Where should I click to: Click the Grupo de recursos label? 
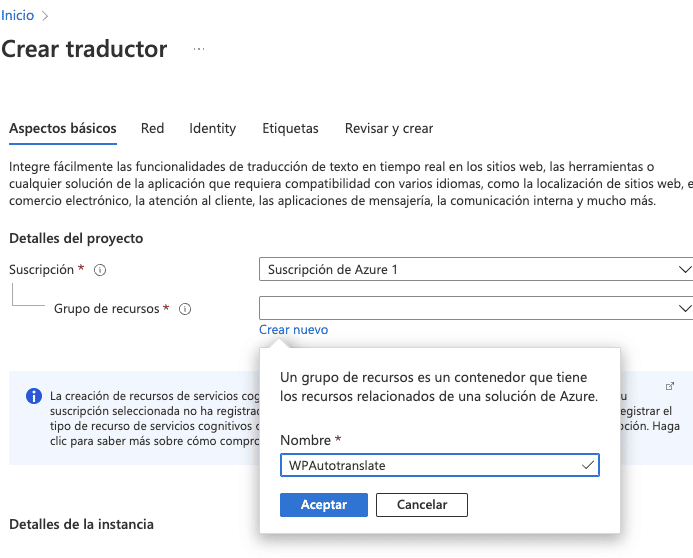pos(107,308)
